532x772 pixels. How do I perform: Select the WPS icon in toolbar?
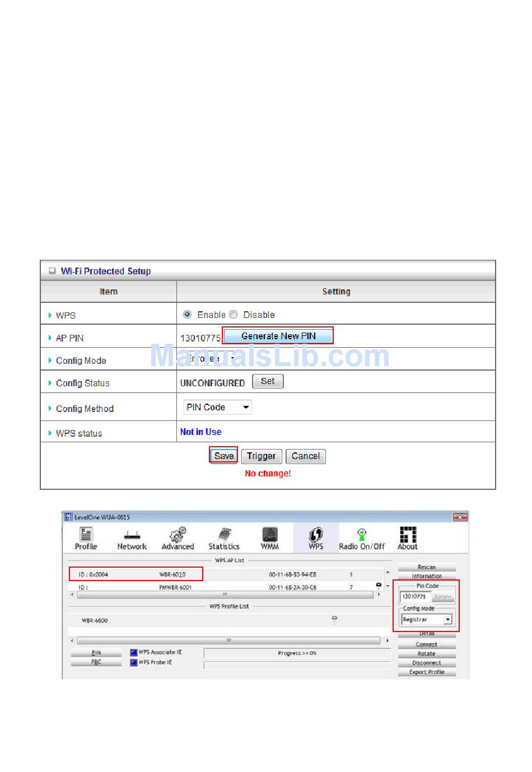[316, 535]
